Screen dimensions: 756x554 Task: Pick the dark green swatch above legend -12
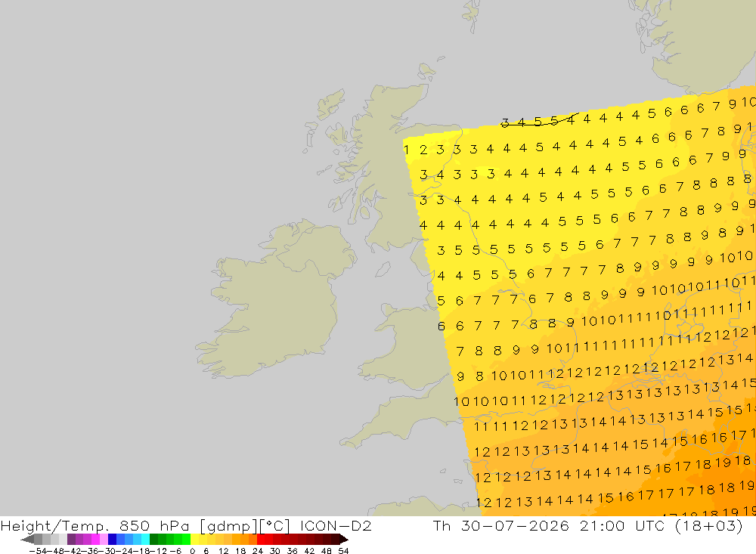pyautogui.click(x=153, y=539)
